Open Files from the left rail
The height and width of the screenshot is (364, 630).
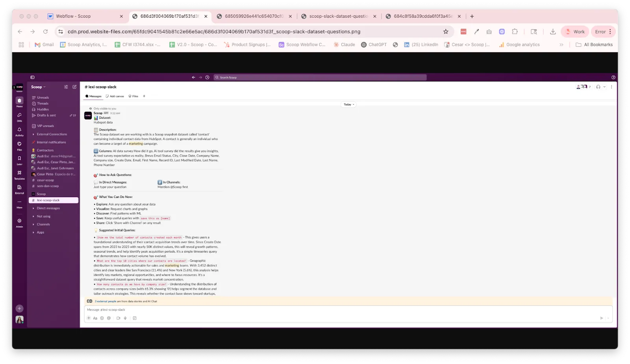coord(19,144)
